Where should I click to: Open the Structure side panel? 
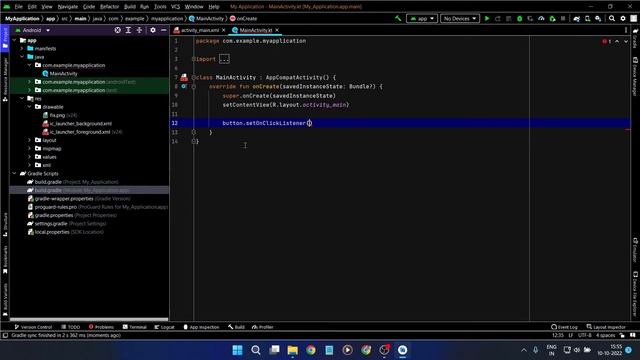[5, 224]
